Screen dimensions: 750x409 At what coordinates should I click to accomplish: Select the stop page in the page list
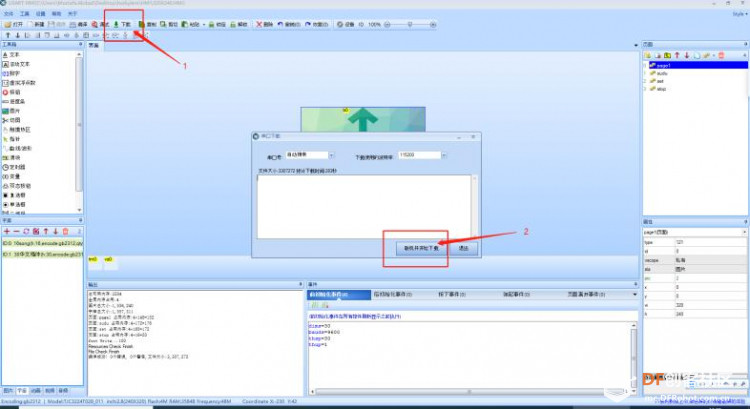[x=661, y=89]
